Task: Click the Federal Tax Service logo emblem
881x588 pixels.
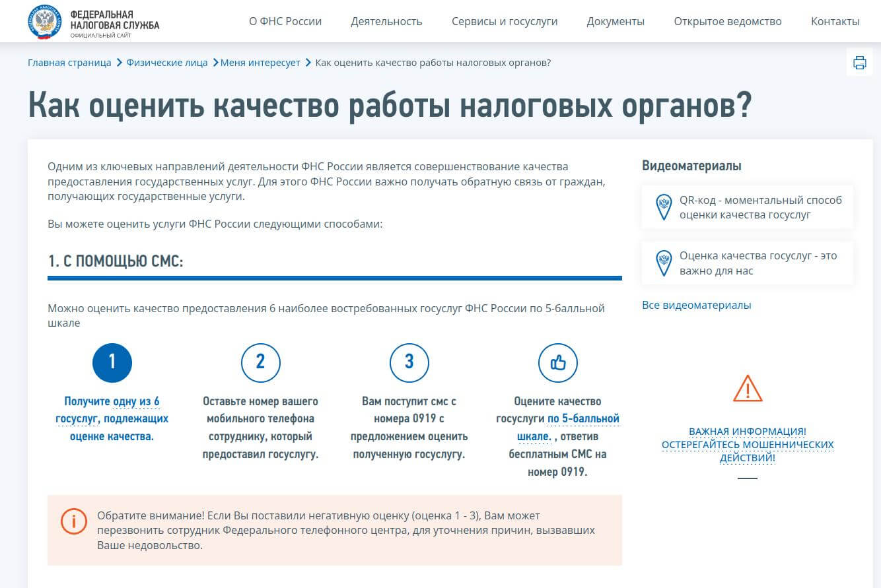Action: tap(45, 21)
